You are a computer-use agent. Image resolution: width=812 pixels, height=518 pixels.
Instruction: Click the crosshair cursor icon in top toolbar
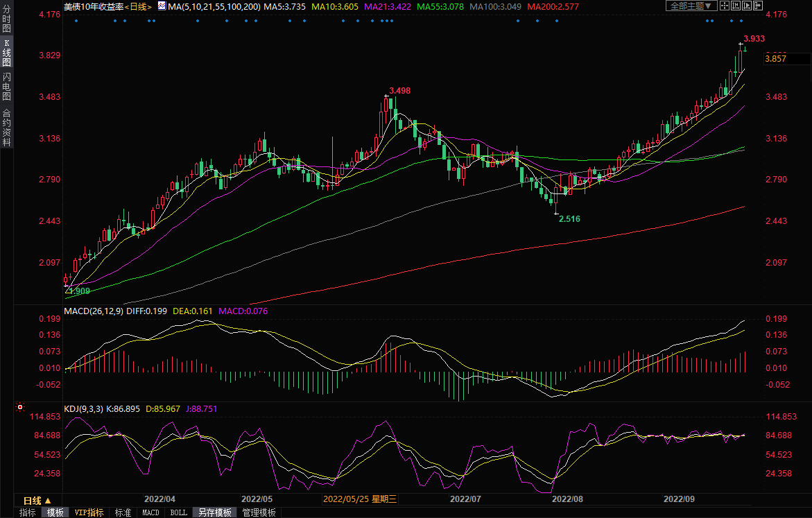[x=724, y=6]
